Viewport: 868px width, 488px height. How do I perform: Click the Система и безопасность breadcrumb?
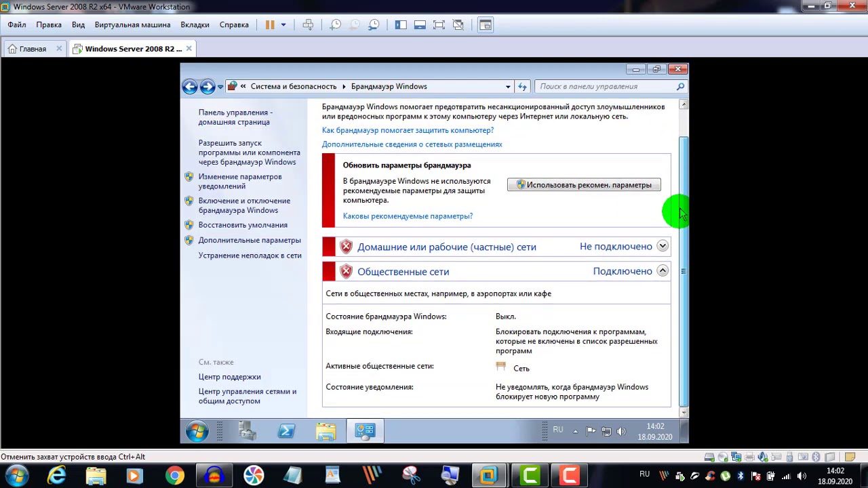click(294, 87)
